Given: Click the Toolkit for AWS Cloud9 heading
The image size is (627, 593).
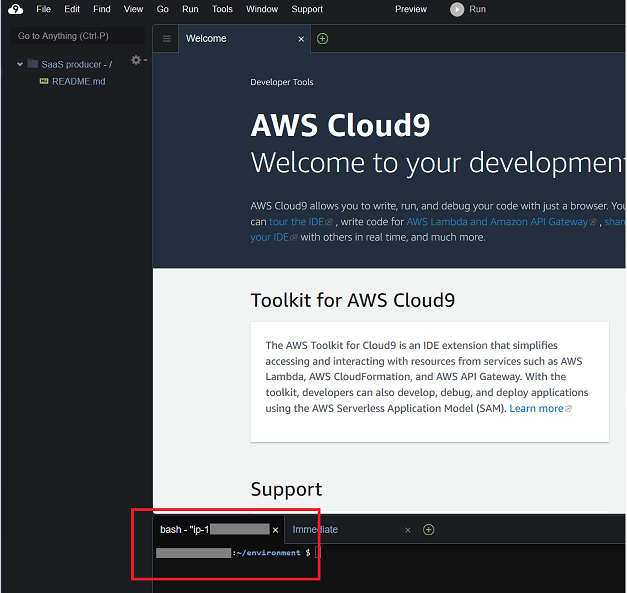Looking at the screenshot, I should [x=352, y=300].
